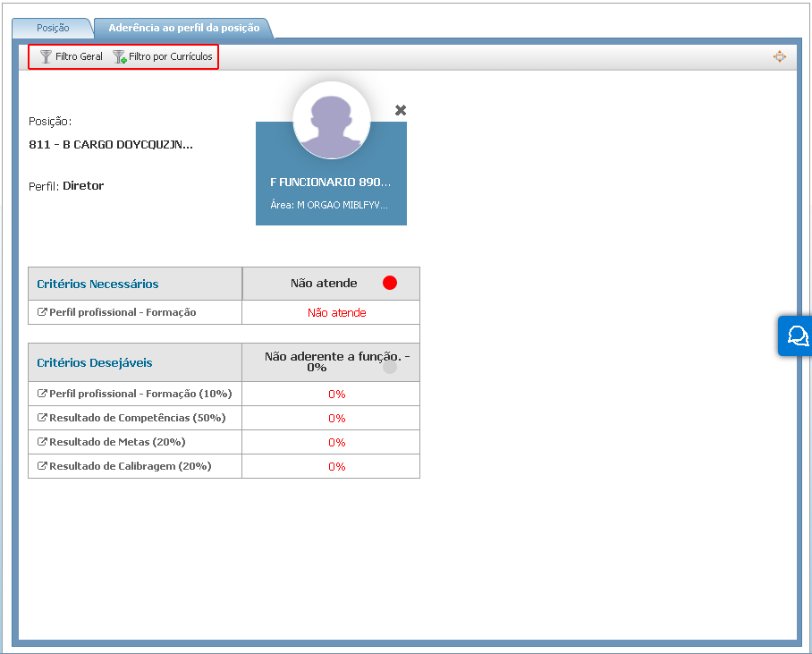Open the Filtro por Currículos filter

[x=163, y=56]
